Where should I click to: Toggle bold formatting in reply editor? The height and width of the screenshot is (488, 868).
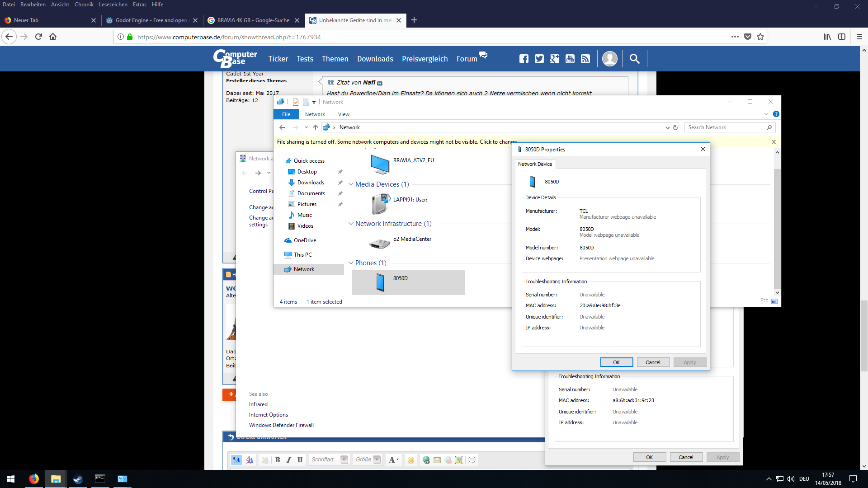pos(278,460)
